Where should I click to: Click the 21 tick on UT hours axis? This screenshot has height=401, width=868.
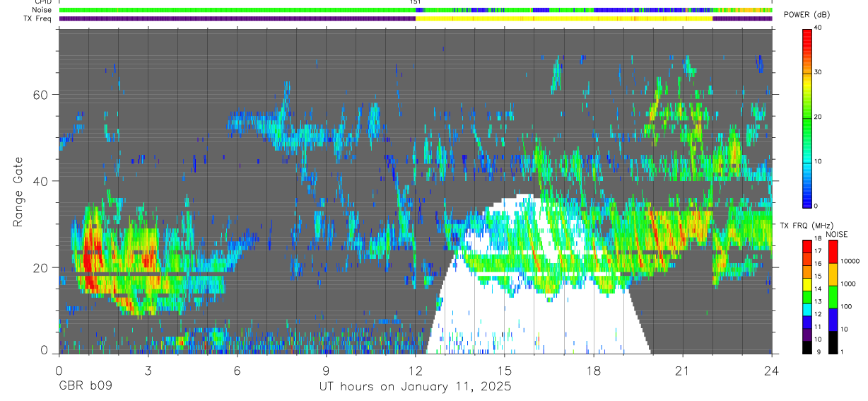683,371
